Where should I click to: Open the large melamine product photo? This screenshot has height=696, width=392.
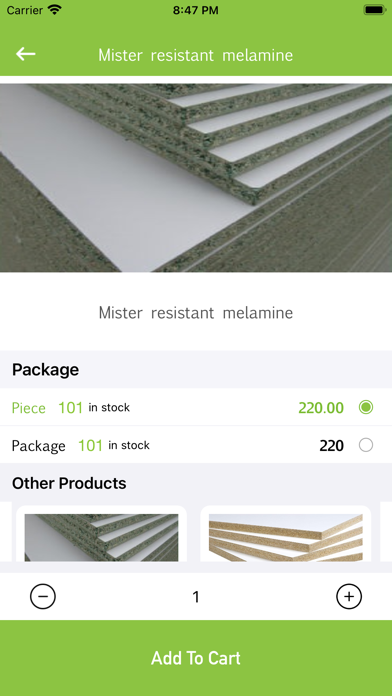(x=196, y=178)
